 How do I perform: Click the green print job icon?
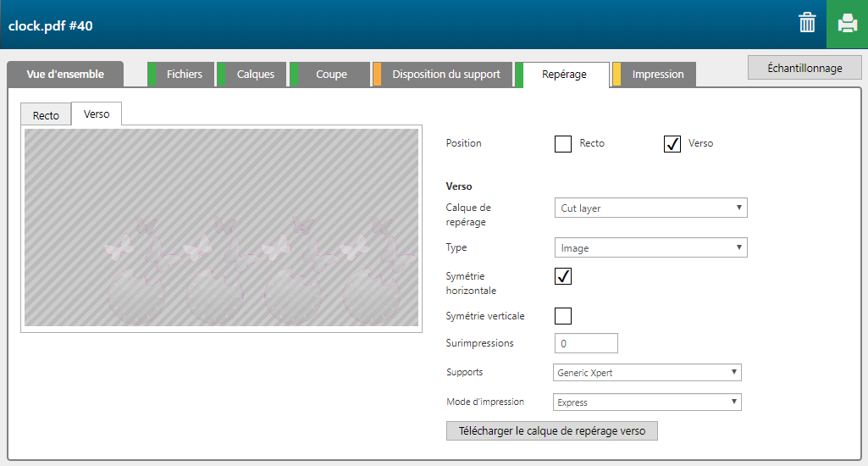click(x=847, y=24)
